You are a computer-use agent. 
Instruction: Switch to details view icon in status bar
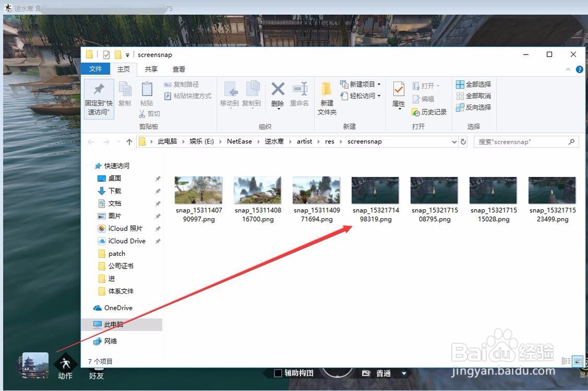click(x=566, y=361)
